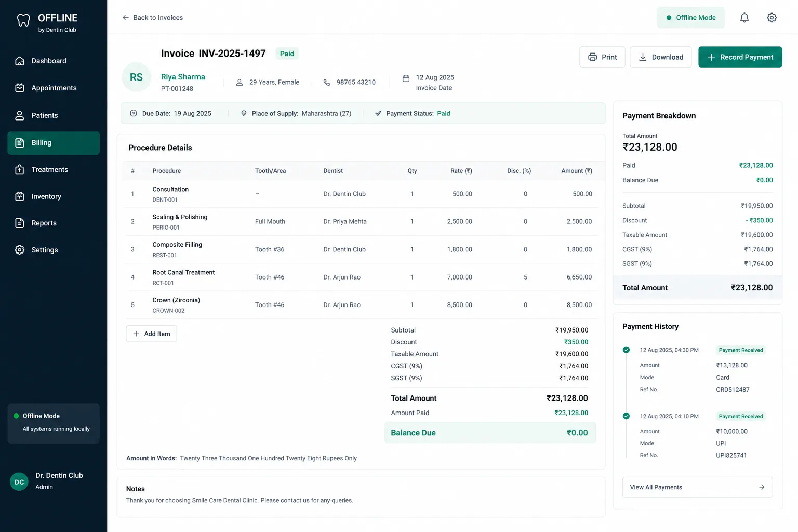Click the person icon beside 29 Years

pyautogui.click(x=240, y=82)
